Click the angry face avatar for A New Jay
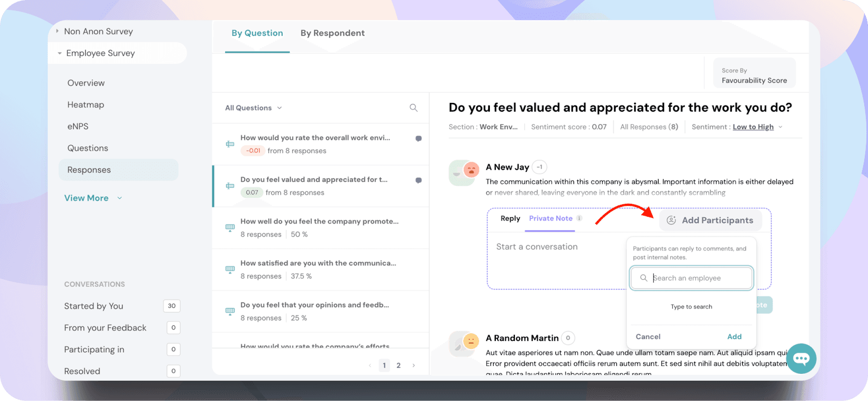This screenshot has width=868, height=401. click(471, 170)
